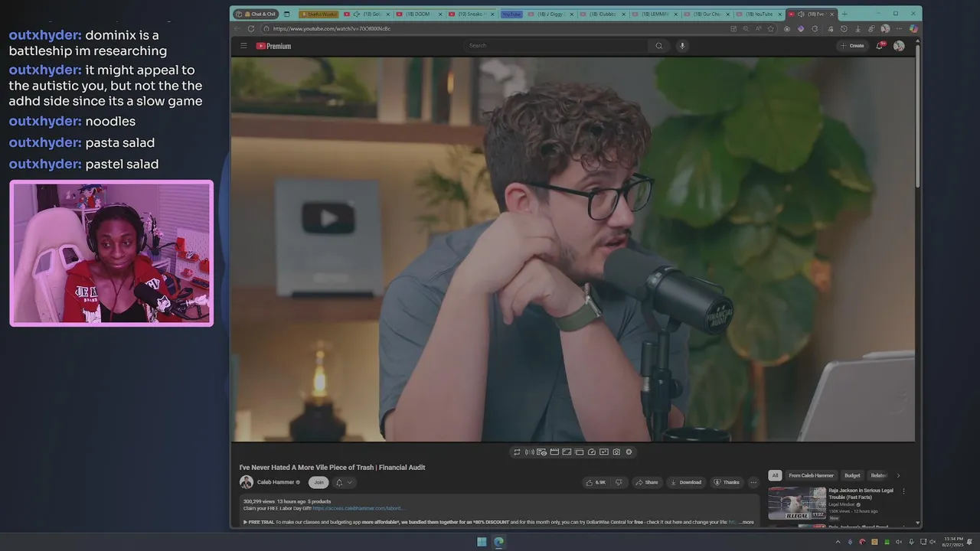
Task: Click the '300,299 views' text
Action: tap(259, 501)
